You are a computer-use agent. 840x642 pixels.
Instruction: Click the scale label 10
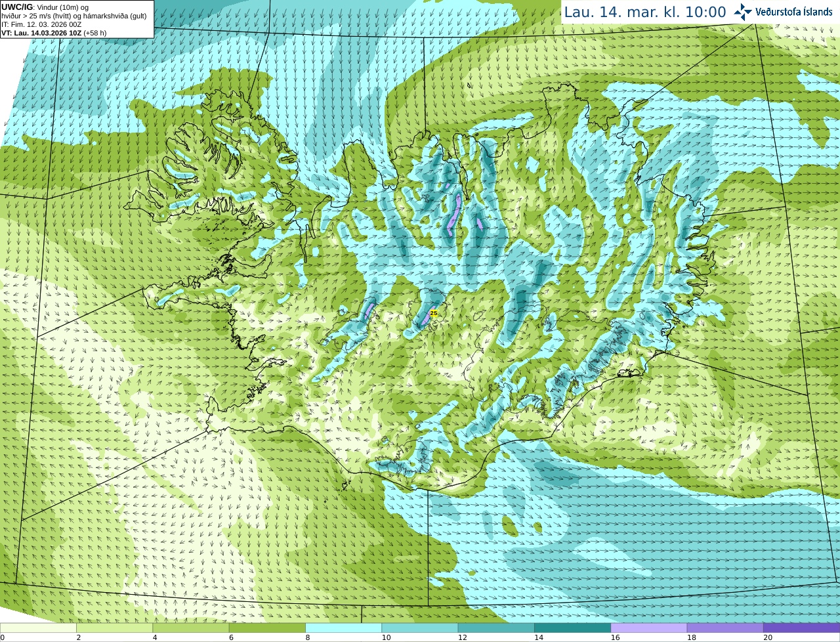tap(386, 637)
